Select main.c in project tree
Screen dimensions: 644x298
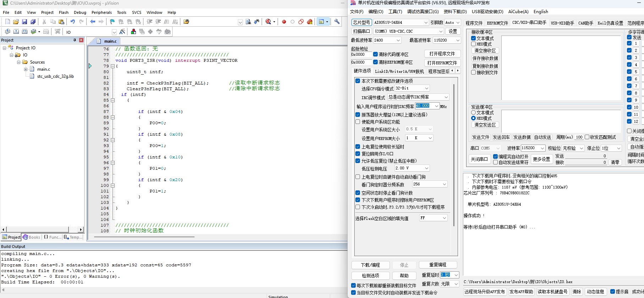(43, 69)
